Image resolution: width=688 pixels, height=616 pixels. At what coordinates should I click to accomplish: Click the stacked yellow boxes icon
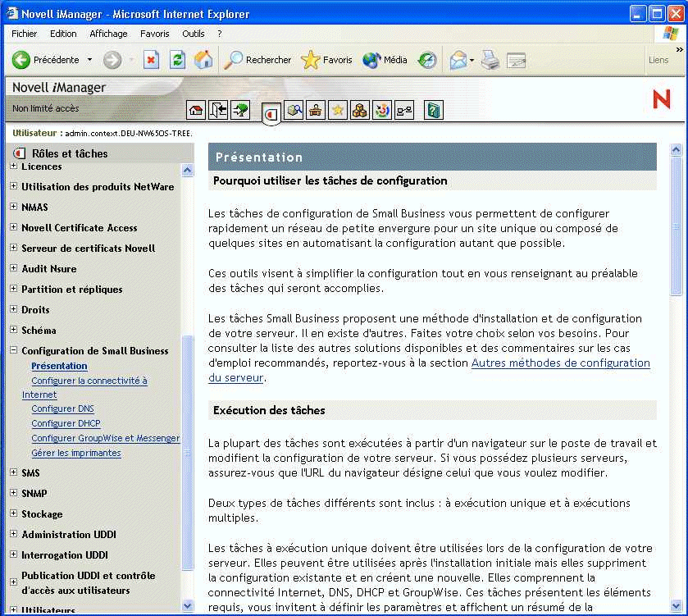[360, 110]
